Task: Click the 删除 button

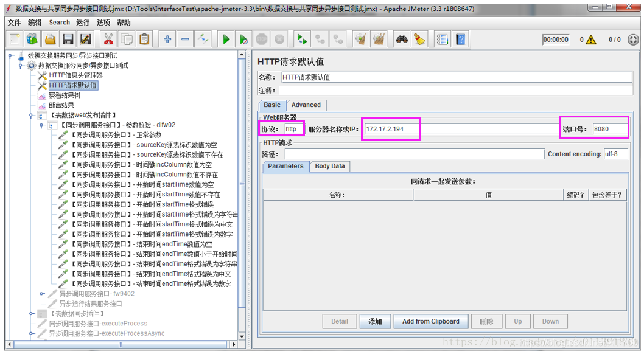Action: point(486,322)
